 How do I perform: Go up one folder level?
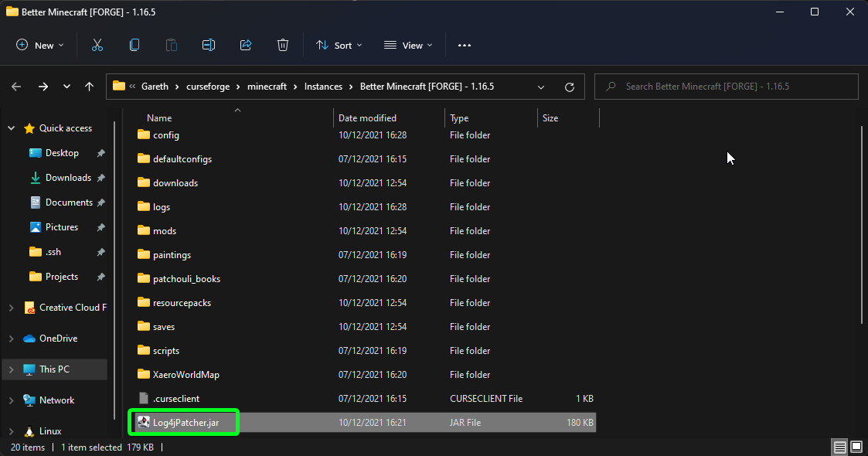(x=90, y=87)
